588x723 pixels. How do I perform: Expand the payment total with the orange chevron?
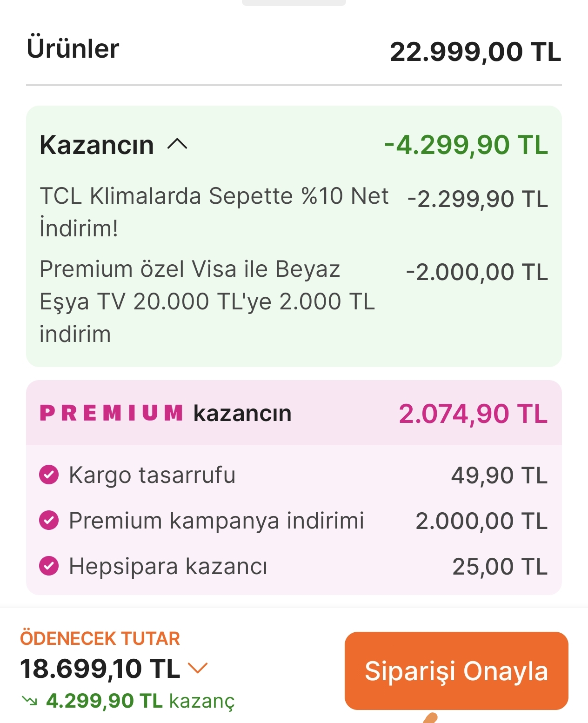click(x=197, y=669)
